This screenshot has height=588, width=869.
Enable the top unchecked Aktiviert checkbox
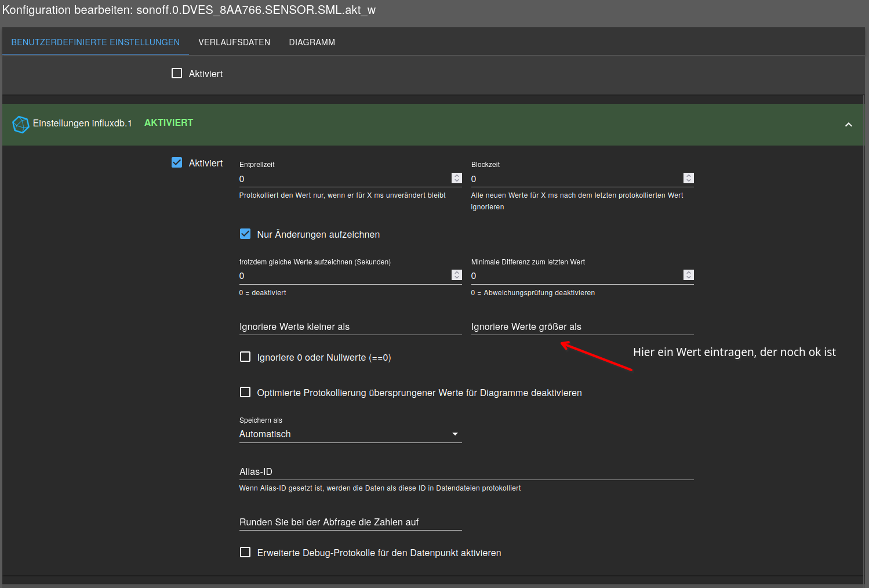pos(177,73)
